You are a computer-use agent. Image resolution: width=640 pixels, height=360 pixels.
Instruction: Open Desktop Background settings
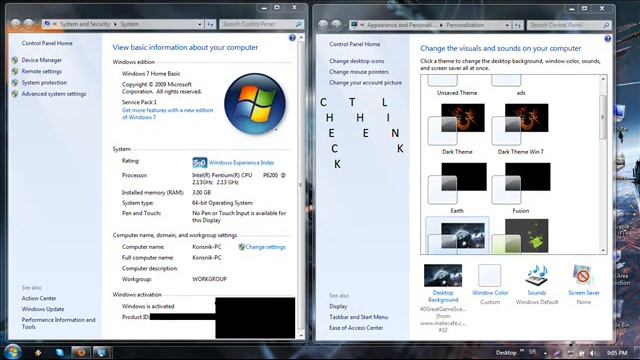point(443,283)
